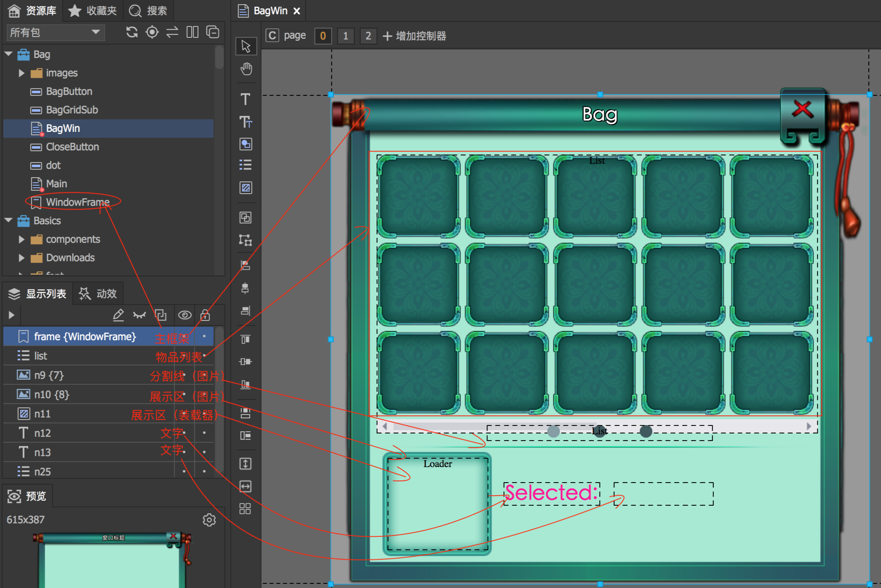This screenshot has width=881, height=588.
Task: Click 增加控制器 add controller button
Action: pos(414,36)
